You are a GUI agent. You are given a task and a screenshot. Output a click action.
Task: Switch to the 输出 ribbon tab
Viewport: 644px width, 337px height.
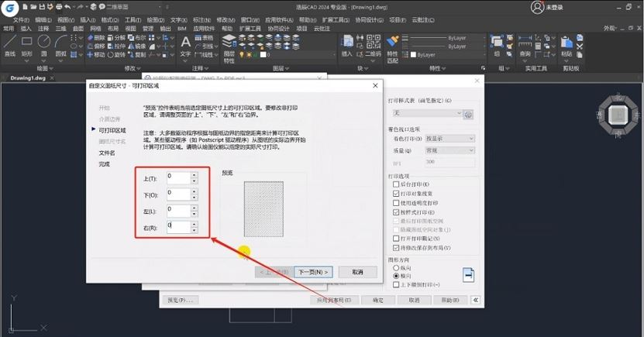click(x=165, y=29)
